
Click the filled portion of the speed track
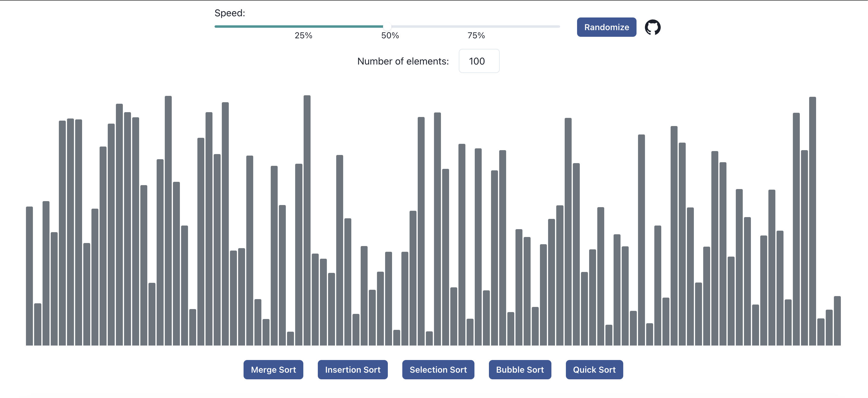(300, 26)
